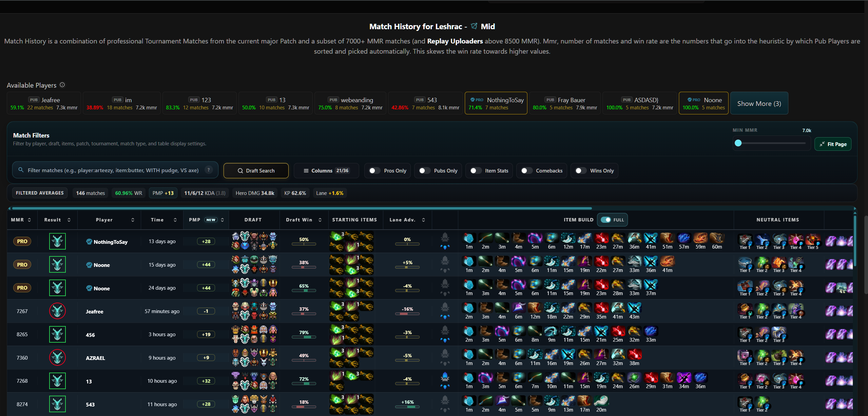
Task: Click the lane role icon in the 10 hours ago row
Action: tap(445, 381)
